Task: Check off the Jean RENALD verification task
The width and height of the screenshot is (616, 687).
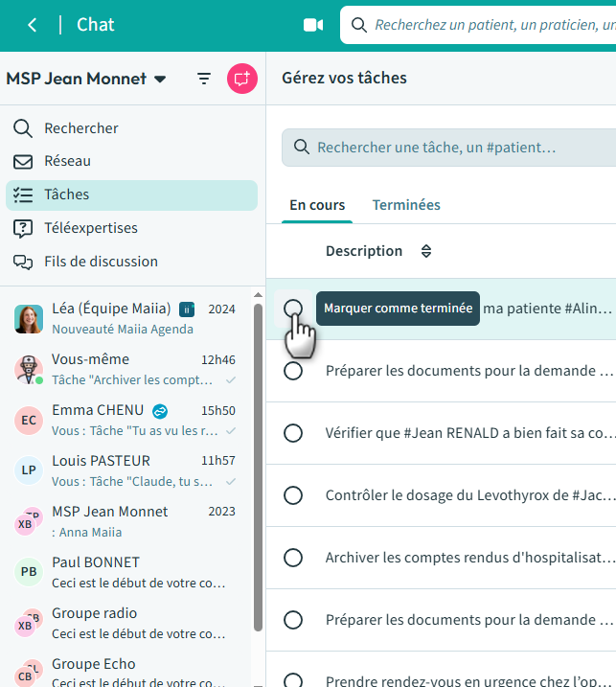Action: coord(293,433)
